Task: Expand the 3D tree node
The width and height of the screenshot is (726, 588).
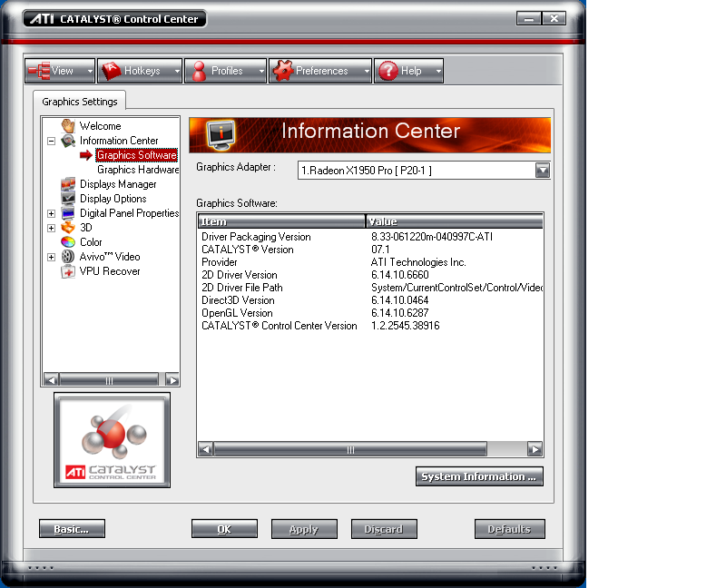Action: click(x=52, y=228)
